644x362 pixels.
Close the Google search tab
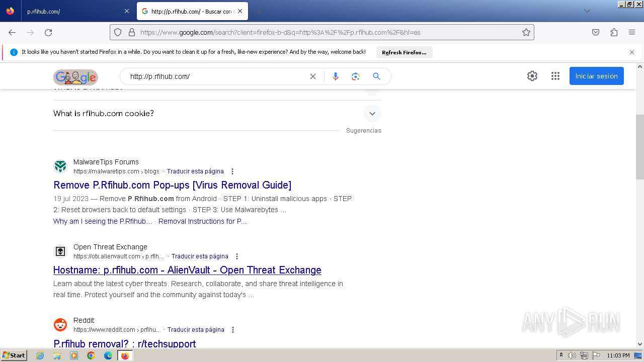click(x=240, y=11)
